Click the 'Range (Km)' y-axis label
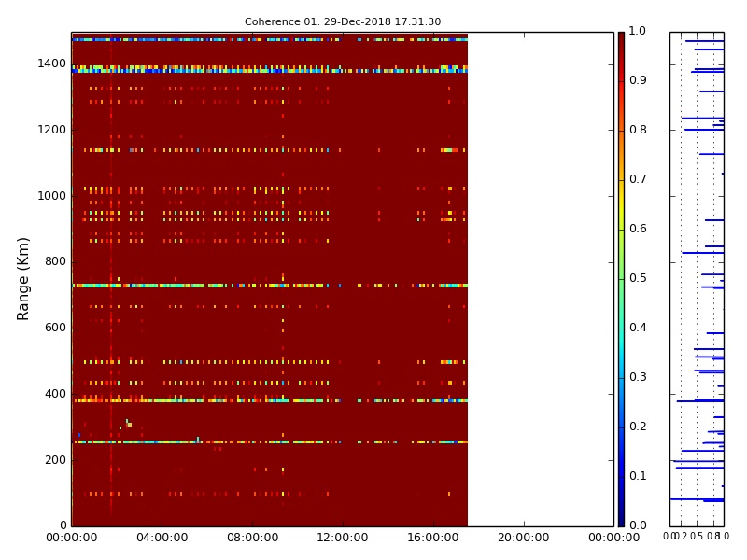Viewport: 747px width, 560px height. [x=22, y=279]
